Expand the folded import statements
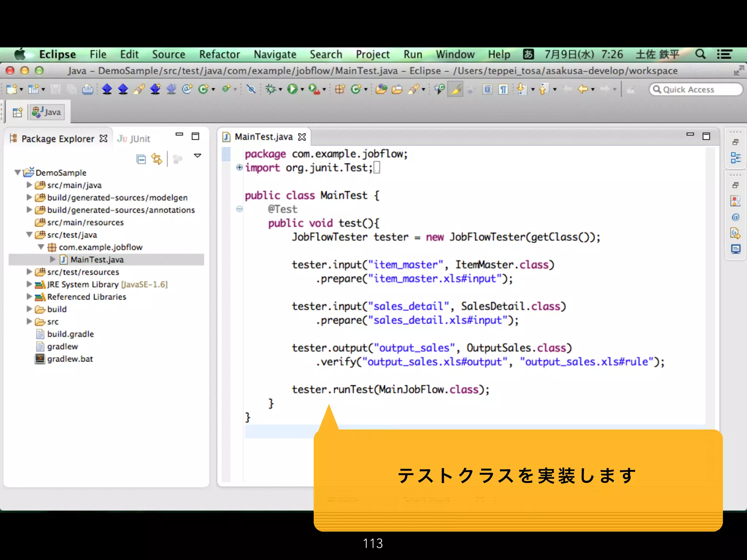This screenshot has width=747, height=560. click(239, 167)
